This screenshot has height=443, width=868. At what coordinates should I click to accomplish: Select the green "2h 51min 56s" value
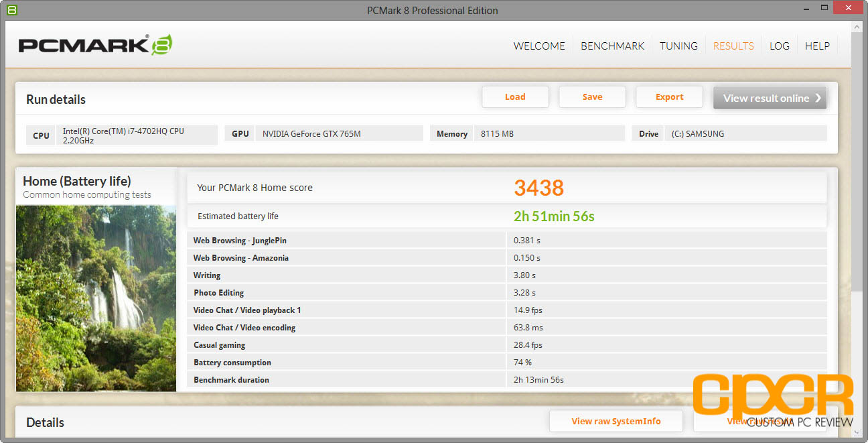tap(554, 216)
